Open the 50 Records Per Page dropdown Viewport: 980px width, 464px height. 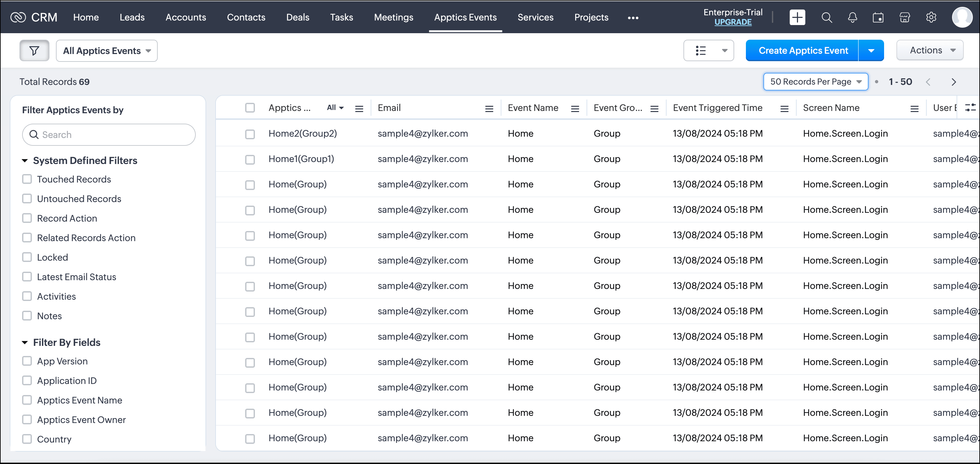click(x=815, y=82)
